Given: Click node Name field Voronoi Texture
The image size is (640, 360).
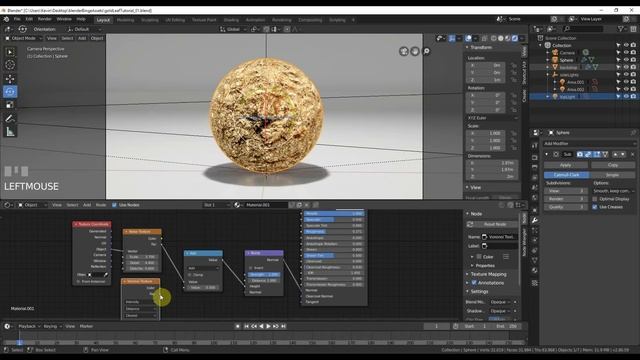Looking at the screenshot, I should point(500,237).
